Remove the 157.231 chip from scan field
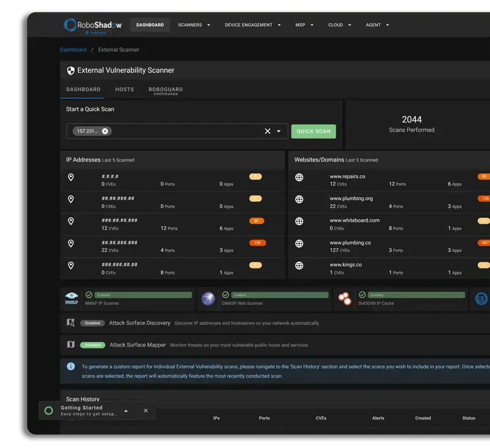The height and width of the screenshot is (448, 490). tap(105, 131)
